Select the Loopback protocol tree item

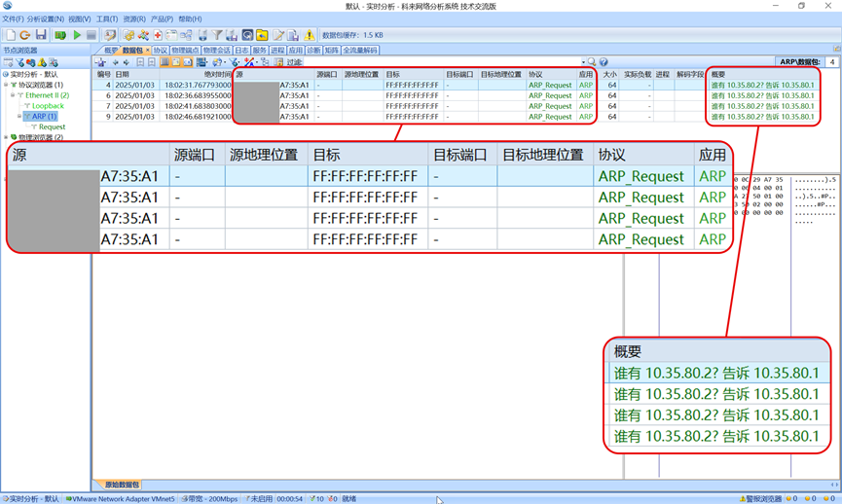pyautogui.click(x=48, y=106)
